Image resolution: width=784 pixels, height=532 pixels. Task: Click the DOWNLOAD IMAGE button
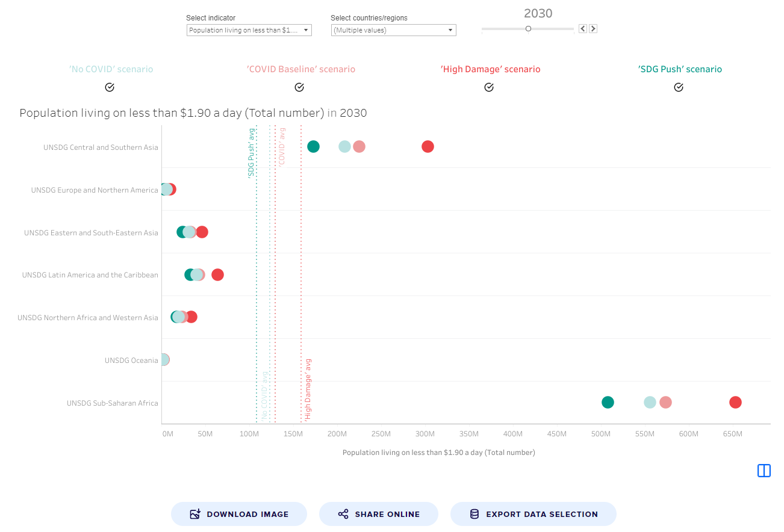tap(238, 513)
